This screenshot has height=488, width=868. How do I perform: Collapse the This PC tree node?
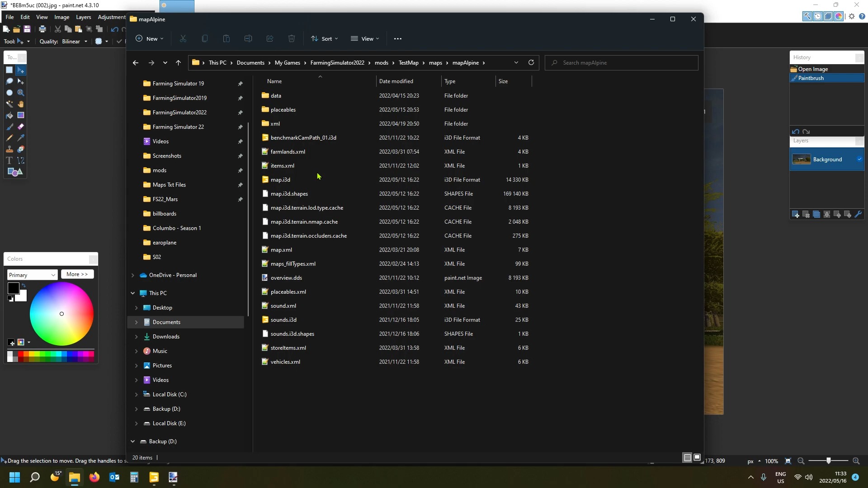click(132, 293)
